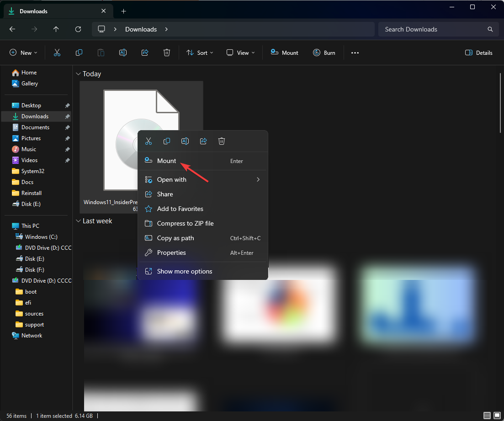Open the See more ellipsis menu
The image size is (504, 421).
[355, 53]
